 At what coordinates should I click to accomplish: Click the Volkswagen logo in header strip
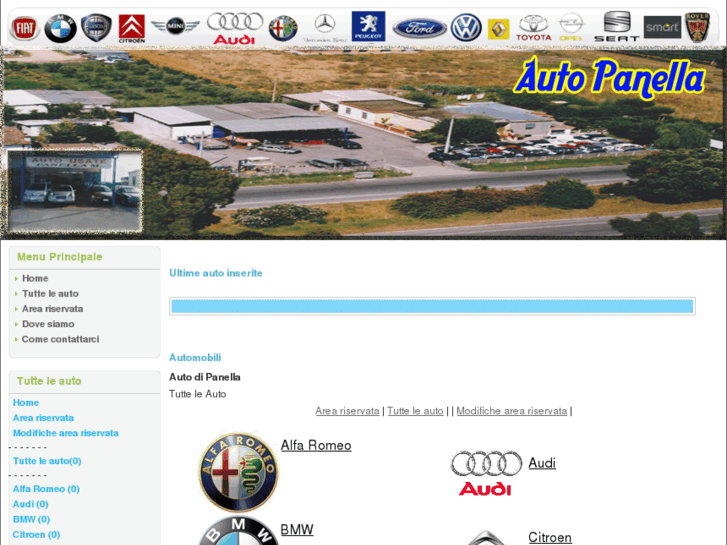[x=466, y=28]
